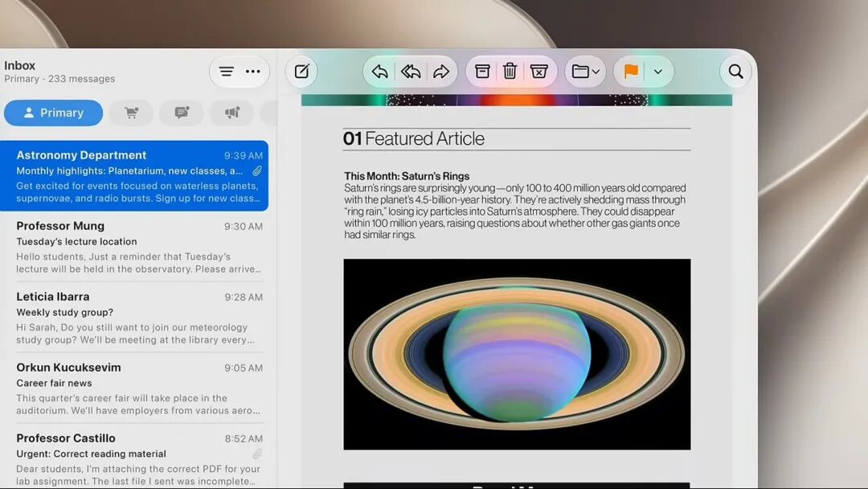Click the Reply All double-arrow icon

click(x=411, y=72)
